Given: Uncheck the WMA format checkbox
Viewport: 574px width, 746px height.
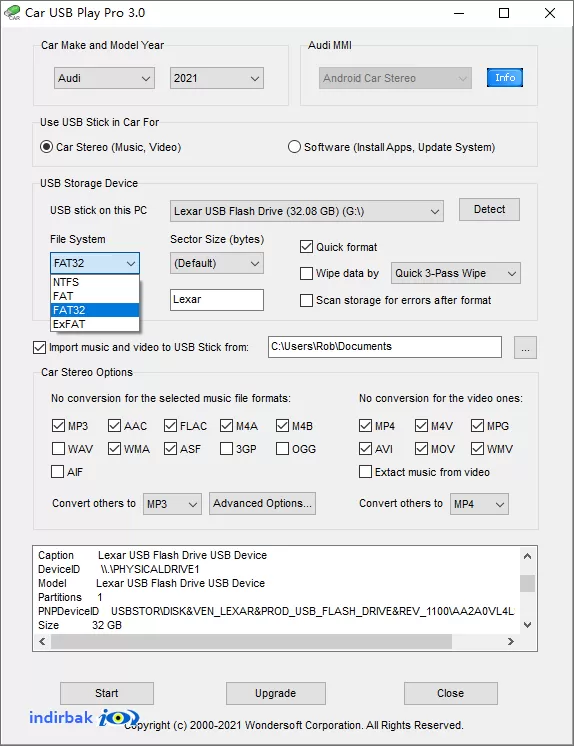Looking at the screenshot, I should [114, 449].
